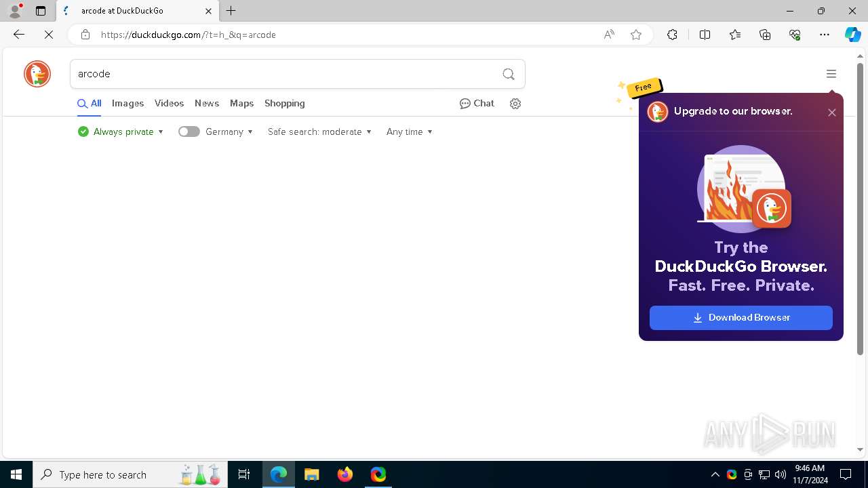Open notification center icon
This screenshot has height=488, width=868.
[846, 474]
